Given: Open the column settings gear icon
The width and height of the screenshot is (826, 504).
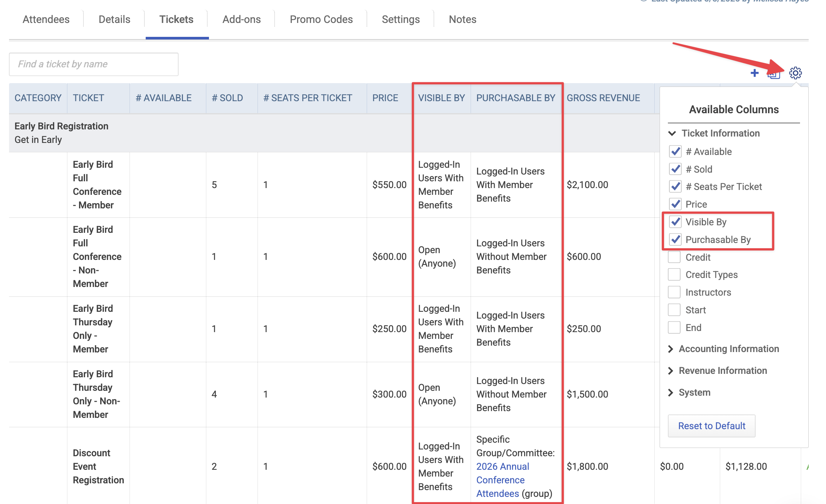Looking at the screenshot, I should point(795,73).
